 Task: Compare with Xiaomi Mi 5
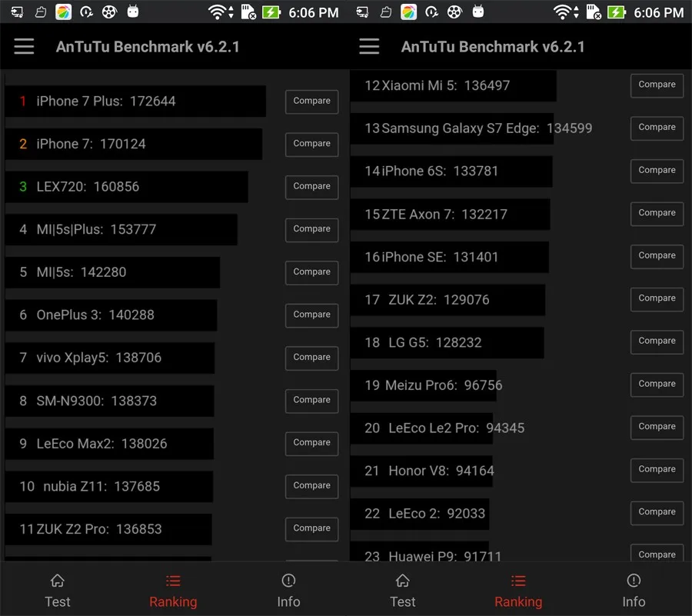657,85
